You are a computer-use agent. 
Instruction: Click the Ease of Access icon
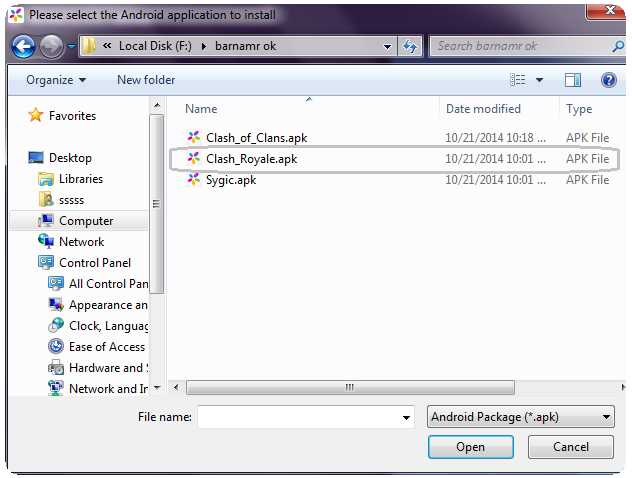56,346
